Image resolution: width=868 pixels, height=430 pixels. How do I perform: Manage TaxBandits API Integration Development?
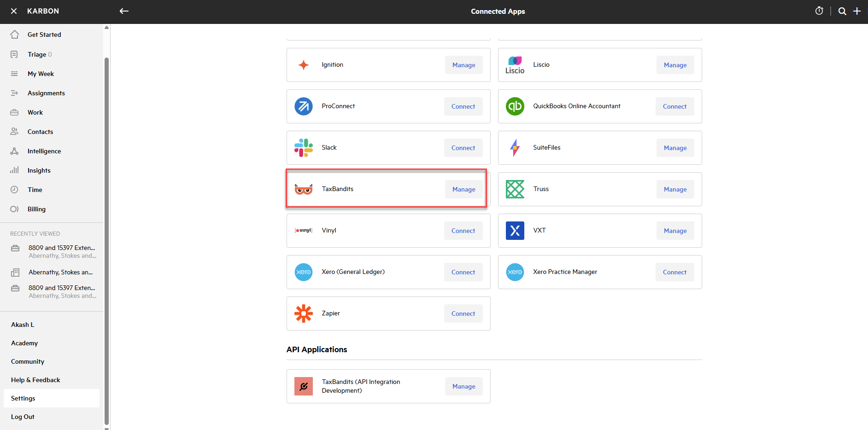tap(464, 386)
